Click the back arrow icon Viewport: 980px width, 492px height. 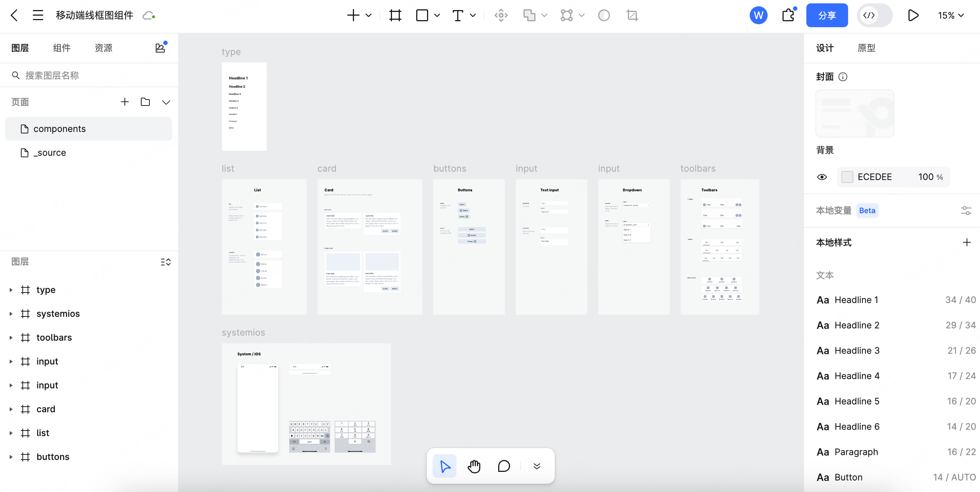click(x=14, y=16)
